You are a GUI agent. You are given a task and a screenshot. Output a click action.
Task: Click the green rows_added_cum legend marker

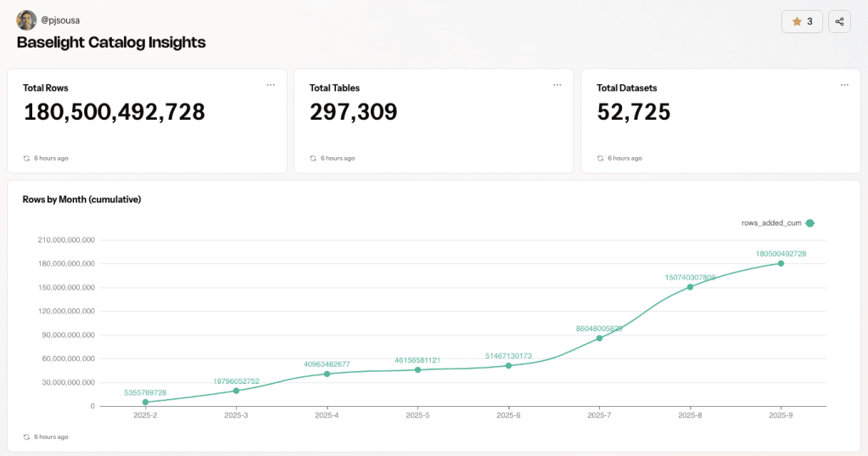tap(809, 223)
